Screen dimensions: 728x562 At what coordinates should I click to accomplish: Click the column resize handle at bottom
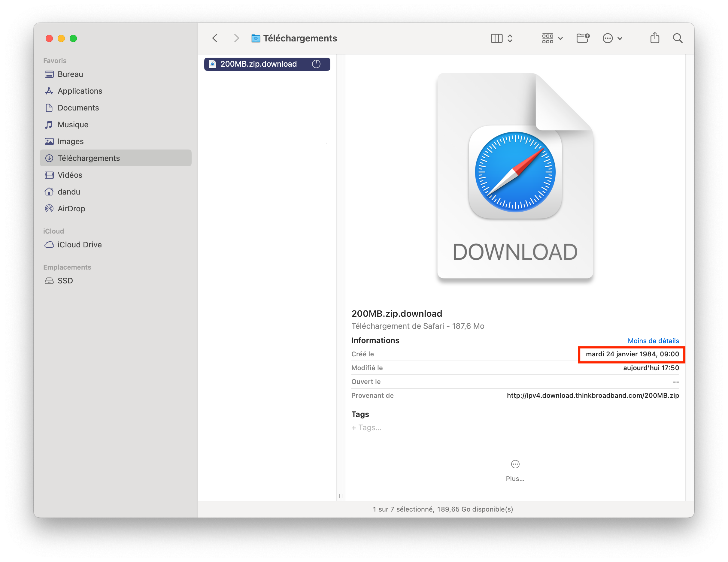click(341, 496)
